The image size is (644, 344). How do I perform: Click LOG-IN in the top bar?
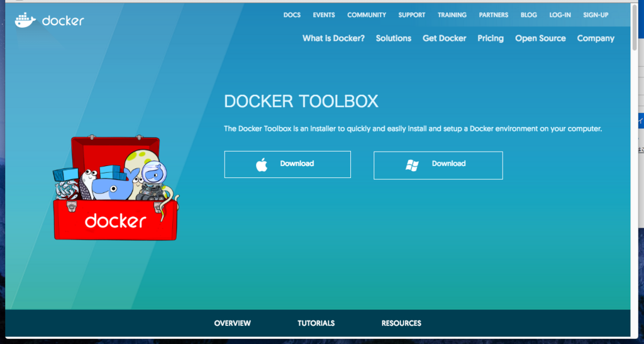point(560,14)
